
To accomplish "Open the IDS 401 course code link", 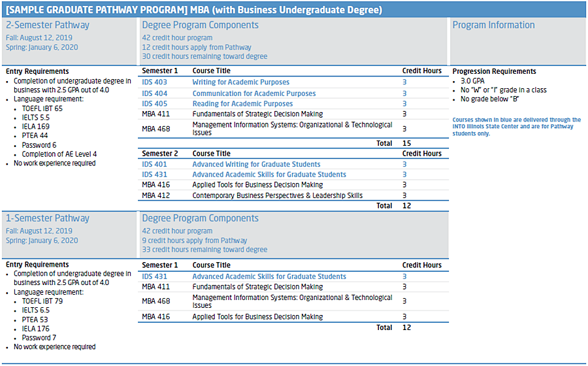I will (x=154, y=165).
